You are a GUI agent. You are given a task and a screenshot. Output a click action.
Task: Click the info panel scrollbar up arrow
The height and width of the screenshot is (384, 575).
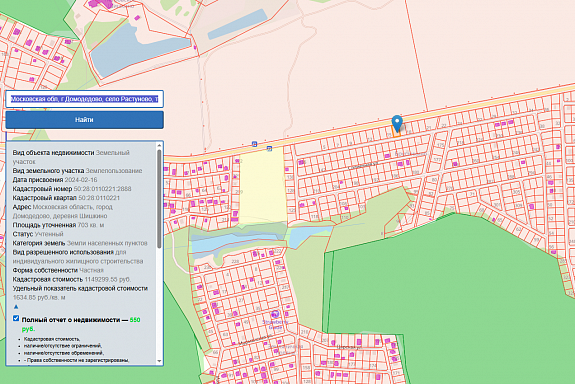tap(159, 146)
